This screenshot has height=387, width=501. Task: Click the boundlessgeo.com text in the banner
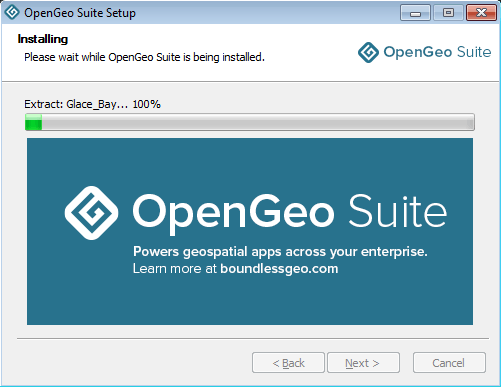(x=279, y=269)
